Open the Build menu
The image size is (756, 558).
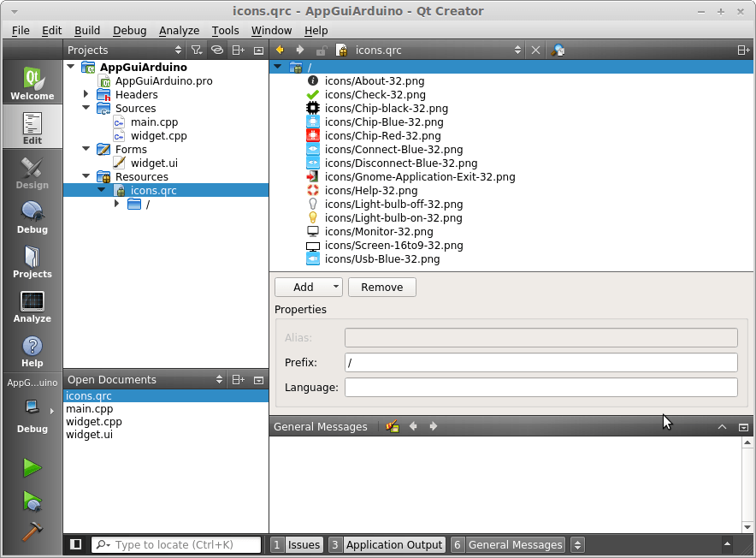coord(87,31)
